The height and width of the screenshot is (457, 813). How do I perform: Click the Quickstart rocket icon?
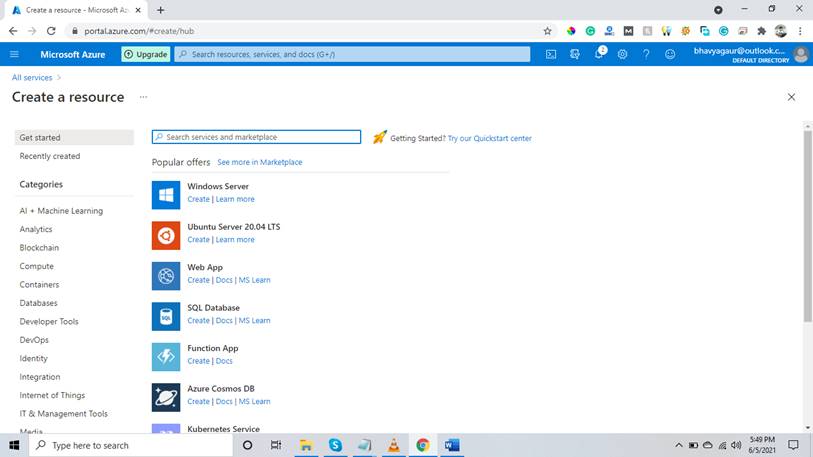pos(380,137)
